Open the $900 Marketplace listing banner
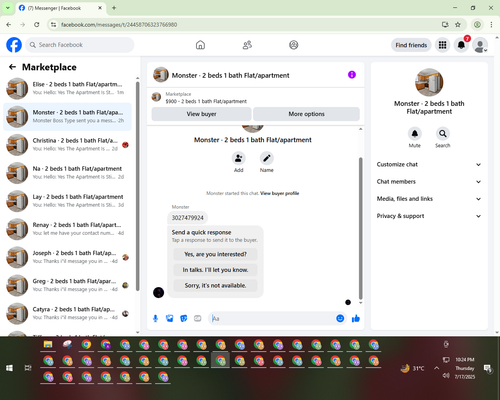 [x=256, y=98]
